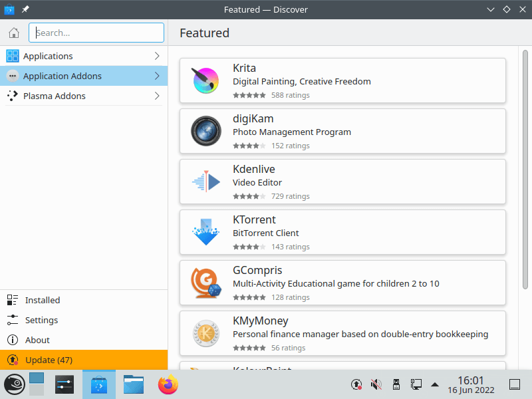Click the KMyMoney coin icon
The height and width of the screenshot is (399, 532).
206,333
